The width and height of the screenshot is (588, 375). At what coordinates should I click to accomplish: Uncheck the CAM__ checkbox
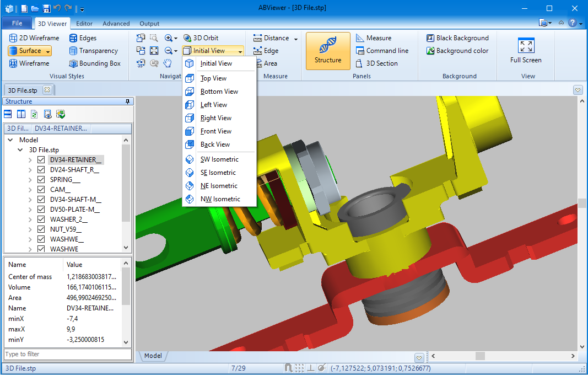(x=41, y=190)
